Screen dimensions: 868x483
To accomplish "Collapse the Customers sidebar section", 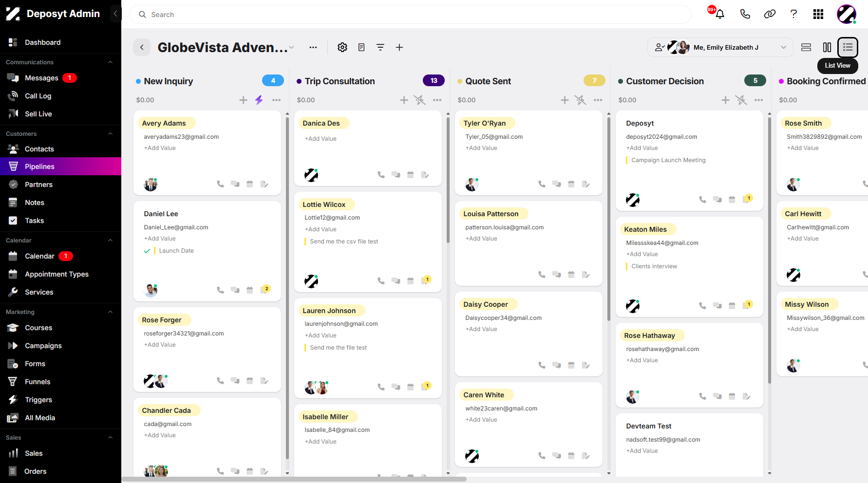I will tap(110, 134).
